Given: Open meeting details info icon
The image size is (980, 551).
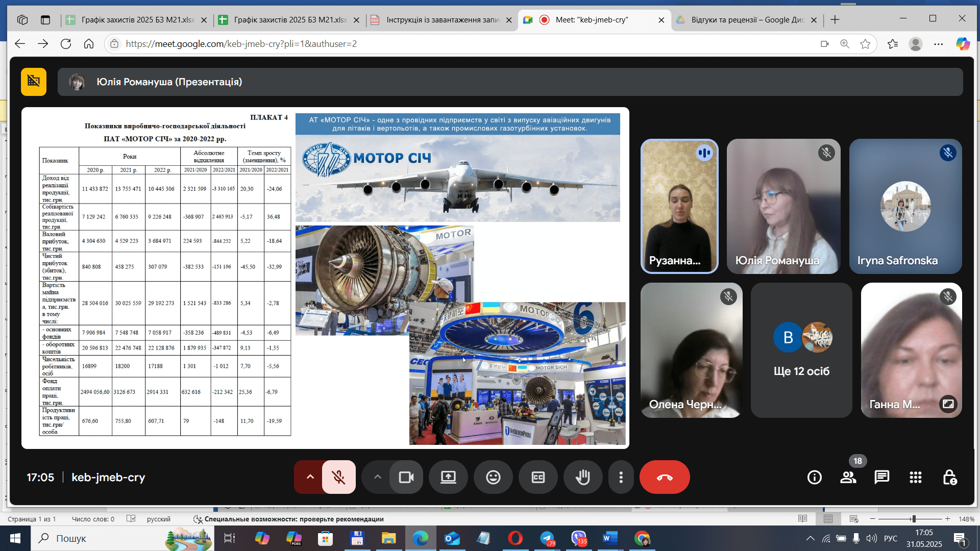Looking at the screenshot, I should (815, 477).
